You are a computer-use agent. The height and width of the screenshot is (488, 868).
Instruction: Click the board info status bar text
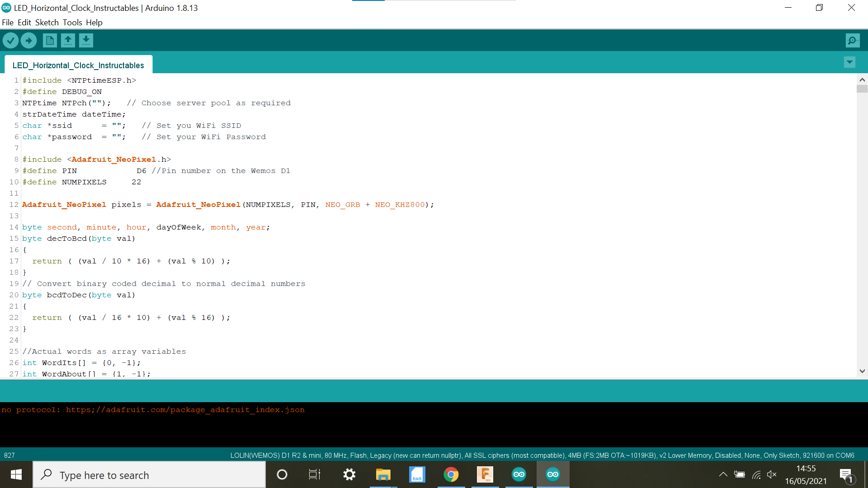pos(542,455)
